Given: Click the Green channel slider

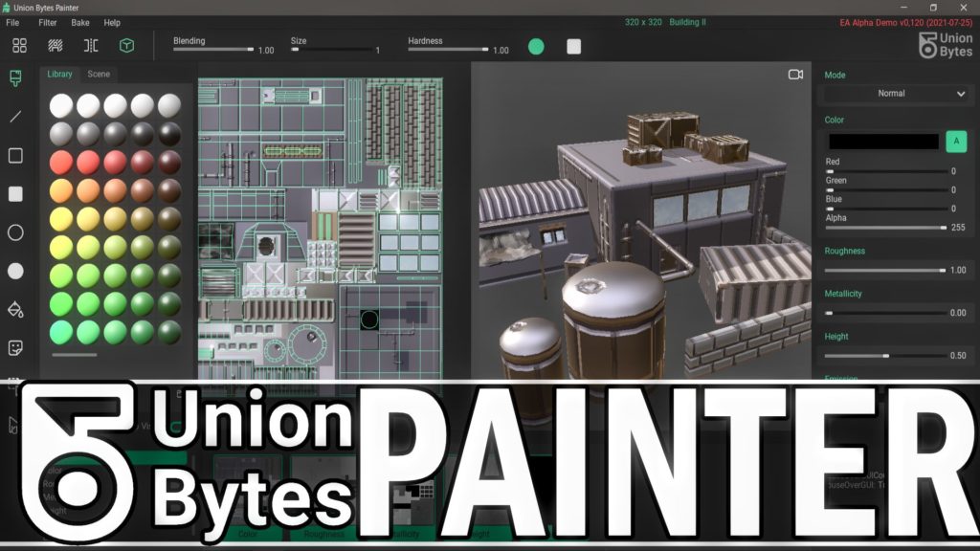Looking at the screenshot, I should [x=885, y=190].
